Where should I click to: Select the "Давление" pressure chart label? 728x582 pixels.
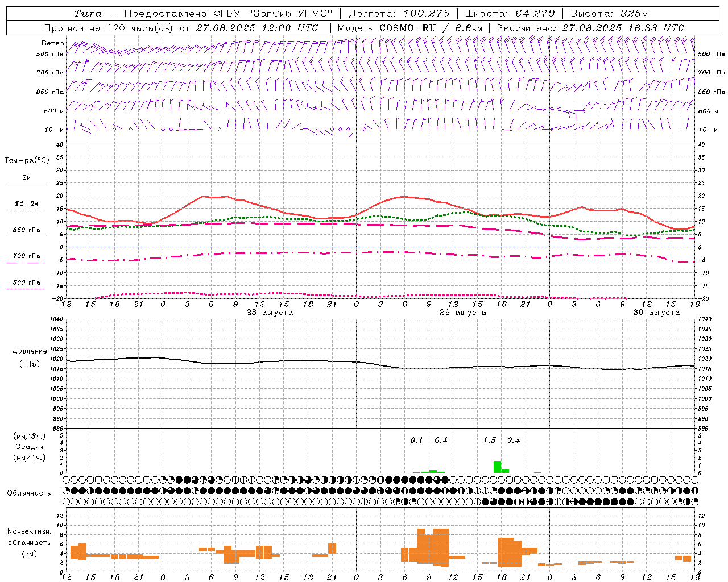[30, 351]
